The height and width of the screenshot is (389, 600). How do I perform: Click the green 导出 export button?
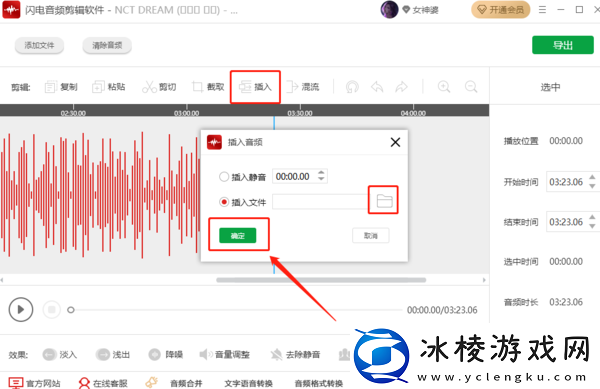(562, 45)
